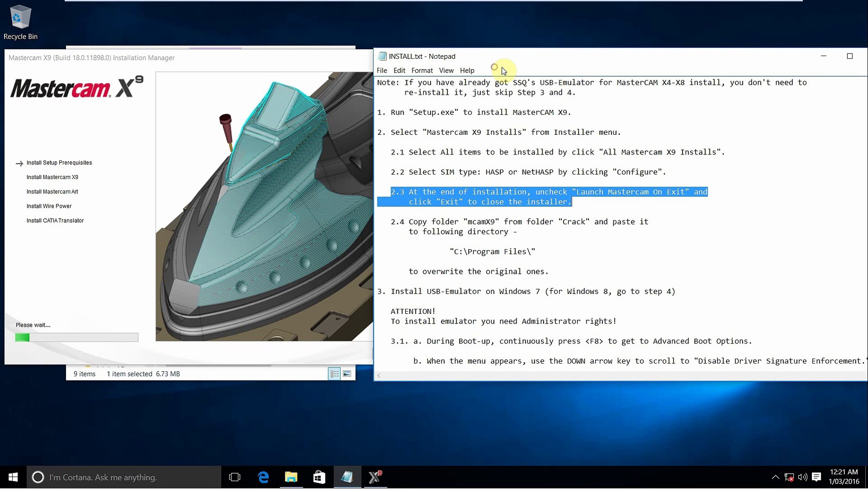Open Task View from taskbar
Viewport: 868px width, 492px height.
(235, 477)
